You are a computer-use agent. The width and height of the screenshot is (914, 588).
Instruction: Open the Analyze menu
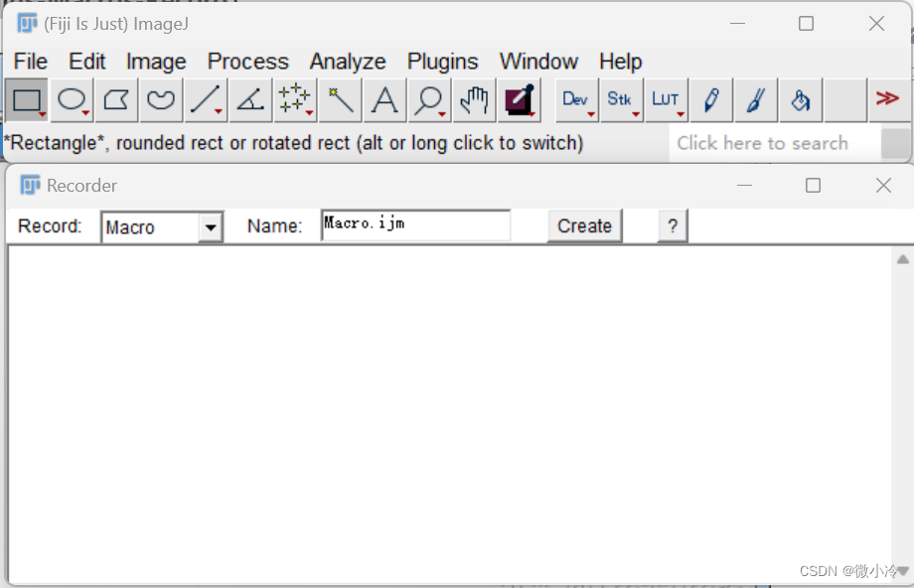[348, 62]
